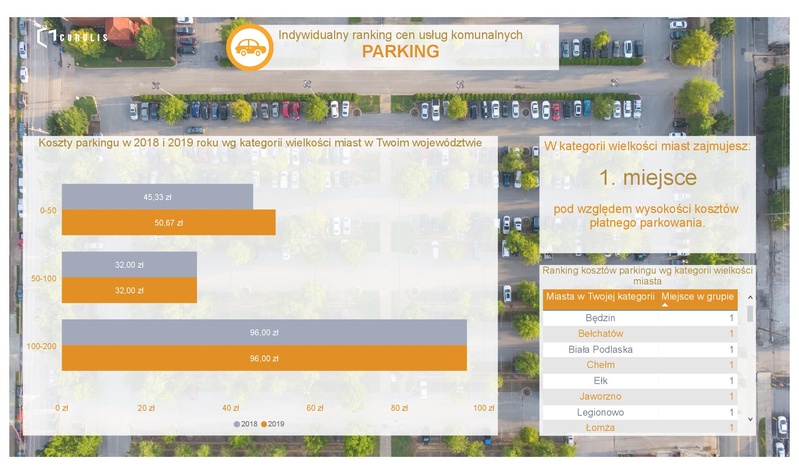
Task: Select Bełchatów in the city list
Action: (x=600, y=333)
